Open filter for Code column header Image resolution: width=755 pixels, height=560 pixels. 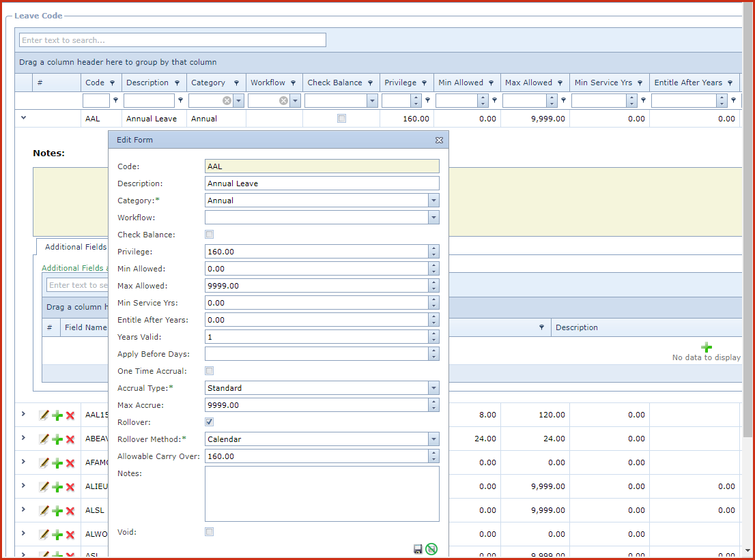point(112,83)
